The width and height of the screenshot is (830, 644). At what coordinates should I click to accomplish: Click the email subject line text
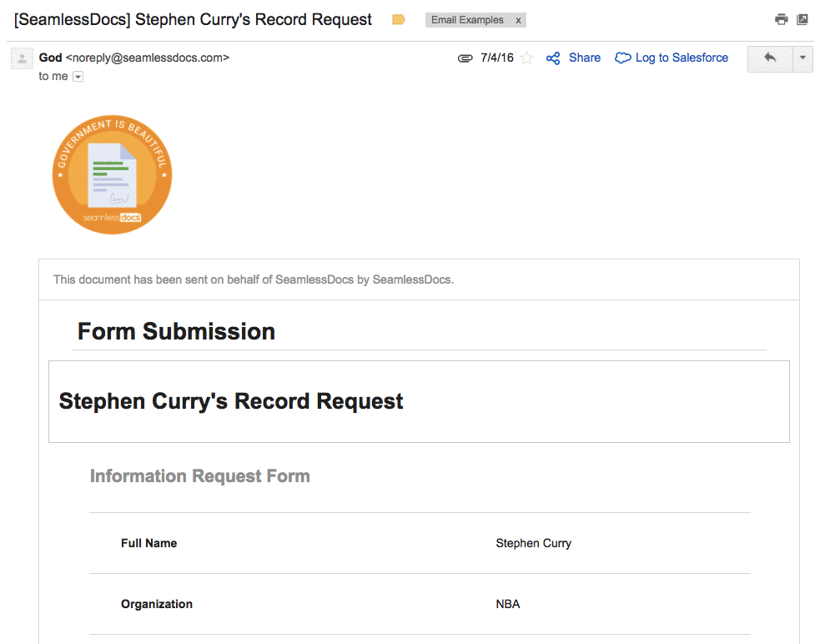[193, 19]
